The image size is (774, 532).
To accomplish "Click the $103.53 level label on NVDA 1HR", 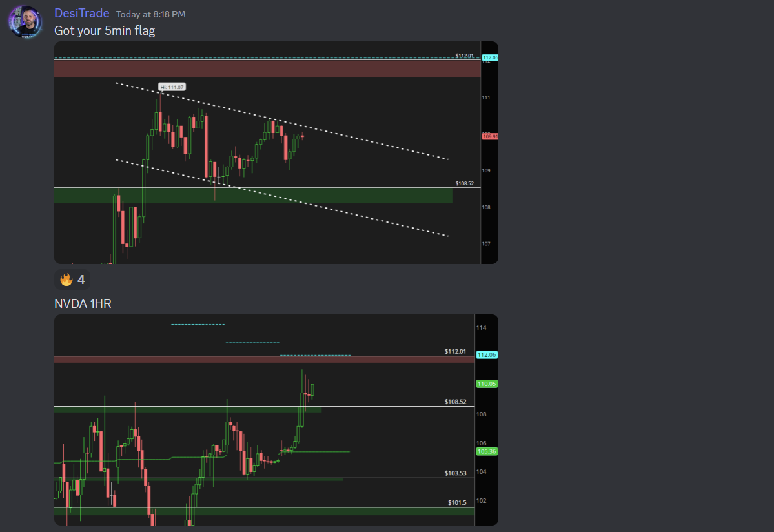I will point(454,473).
